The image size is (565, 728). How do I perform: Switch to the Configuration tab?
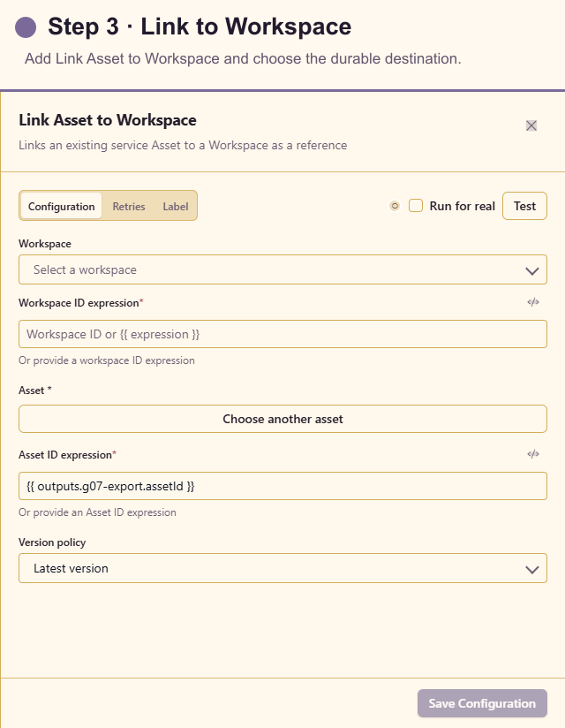click(61, 206)
